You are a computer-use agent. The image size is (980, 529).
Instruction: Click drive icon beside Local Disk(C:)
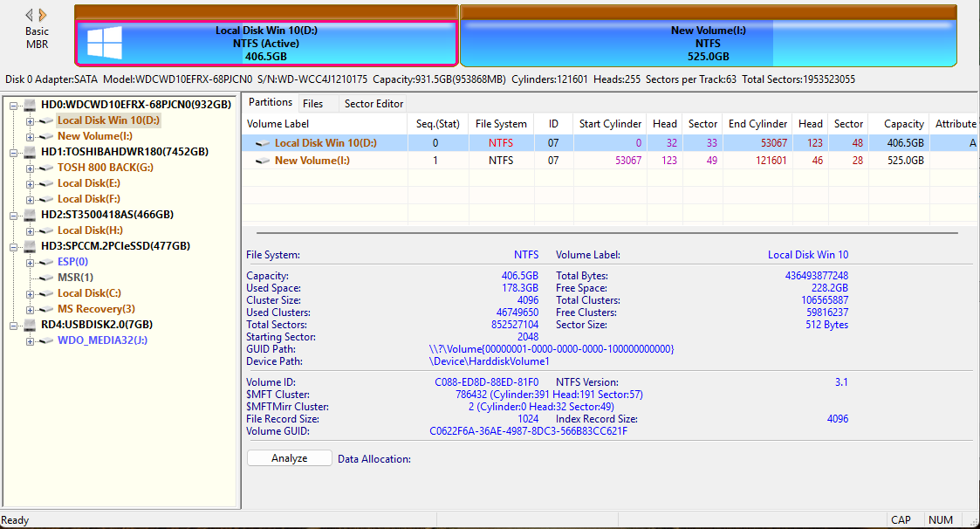point(46,294)
